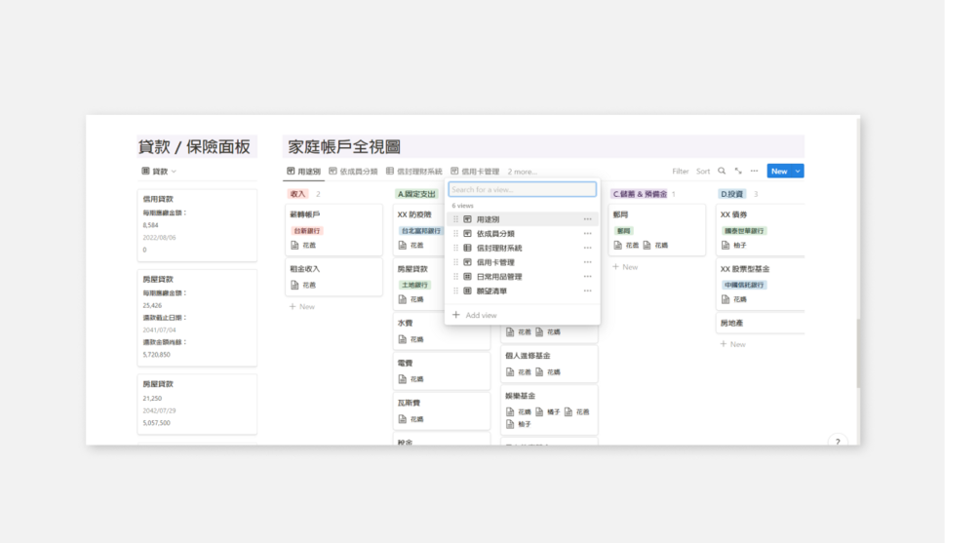Select 信封理財系統 view in the dropdown list
Image resolution: width=980 pixels, height=543 pixels.
[x=523, y=248]
